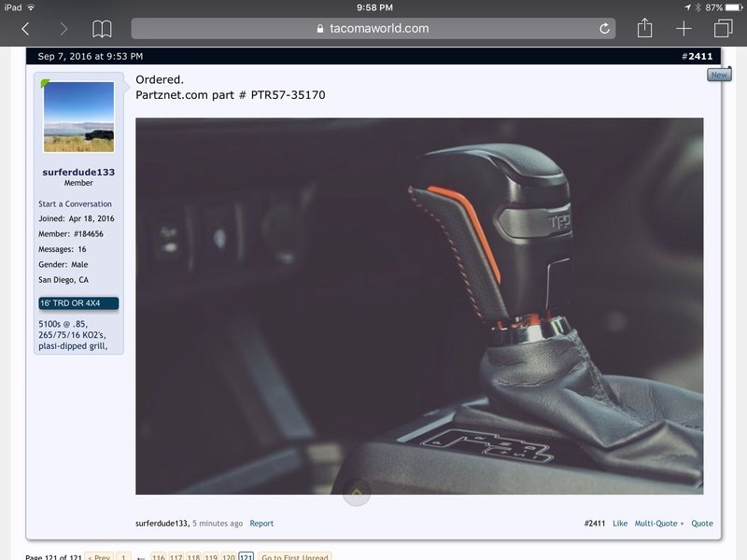The image size is (747, 560).
Task: Tap Safari's forward arrow
Action: (x=63, y=29)
